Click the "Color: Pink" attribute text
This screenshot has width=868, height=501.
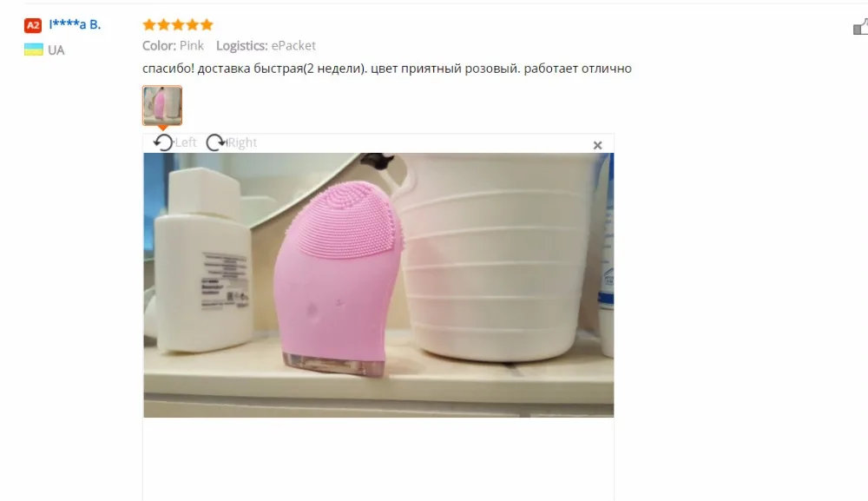(173, 45)
